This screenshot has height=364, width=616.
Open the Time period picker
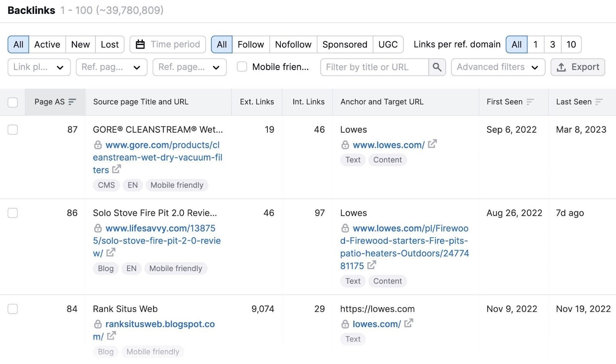(x=167, y=44)
